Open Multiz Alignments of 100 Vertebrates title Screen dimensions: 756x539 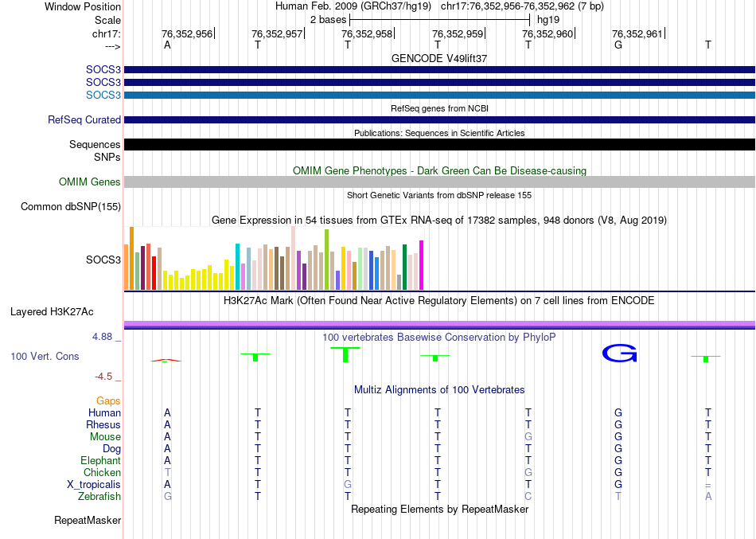pos(439,390)
